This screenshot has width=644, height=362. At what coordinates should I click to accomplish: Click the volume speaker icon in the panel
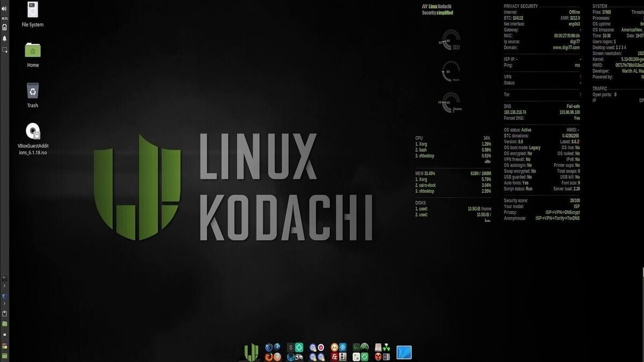click(x=4, y=9)
